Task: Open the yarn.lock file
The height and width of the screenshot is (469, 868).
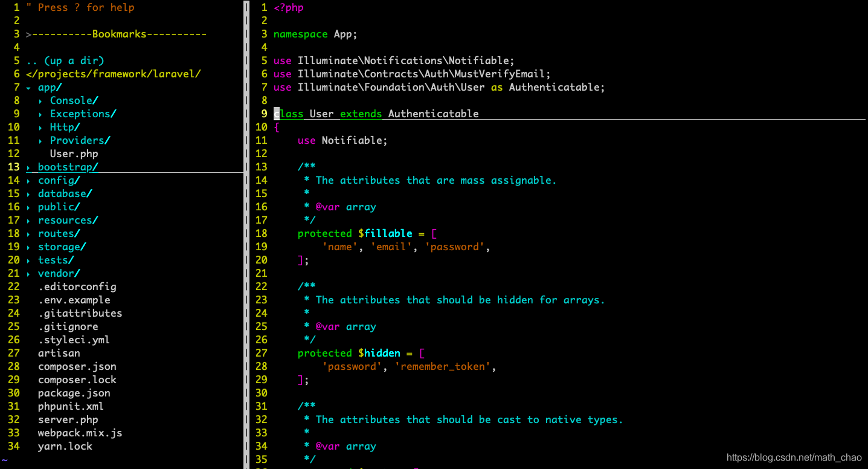Action: (x=65, y=447)
